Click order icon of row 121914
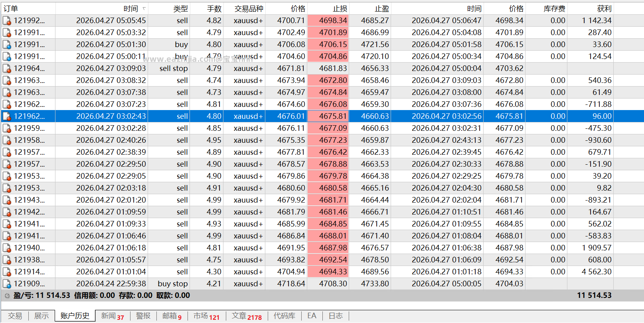644x323 pixels. (x=7, y=272)
